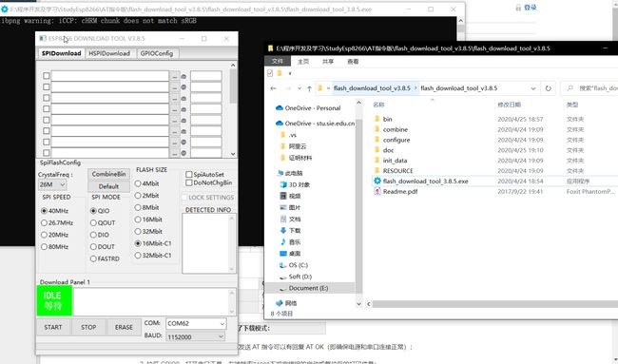The height and width of the screenshot is (364, 618).
Task: Open the CrystalFreq 26M dropdown
Action: (x=52, y=184)
